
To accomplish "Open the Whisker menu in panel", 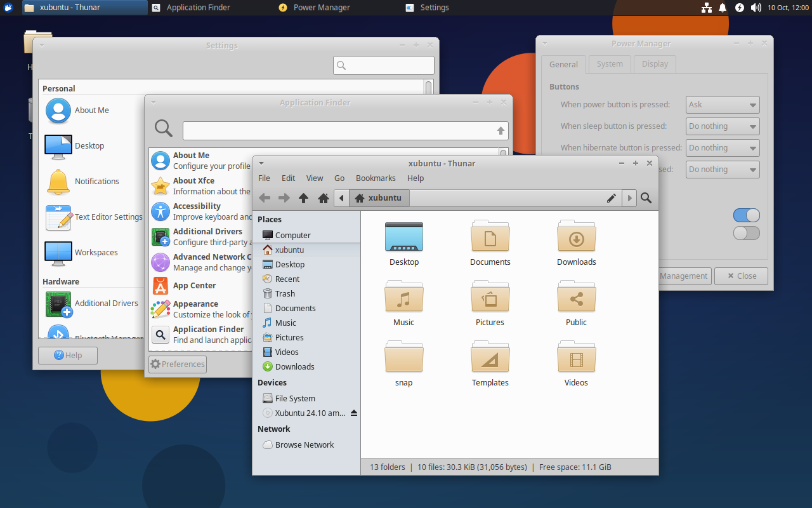I will [8, 8].
